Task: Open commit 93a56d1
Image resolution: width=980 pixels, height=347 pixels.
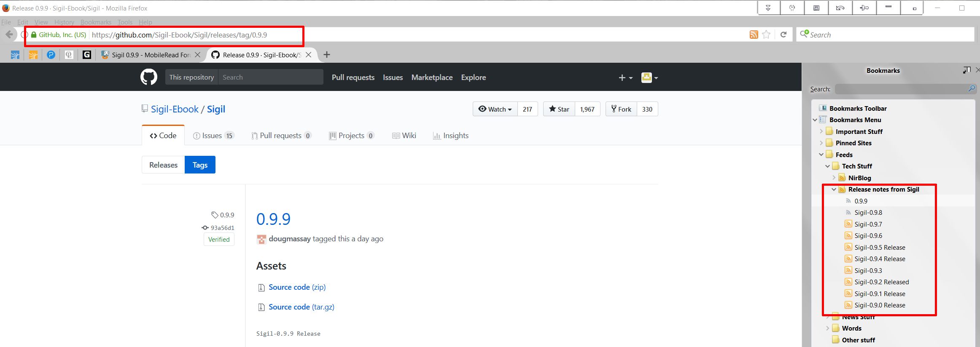Action: click(222, 228)
